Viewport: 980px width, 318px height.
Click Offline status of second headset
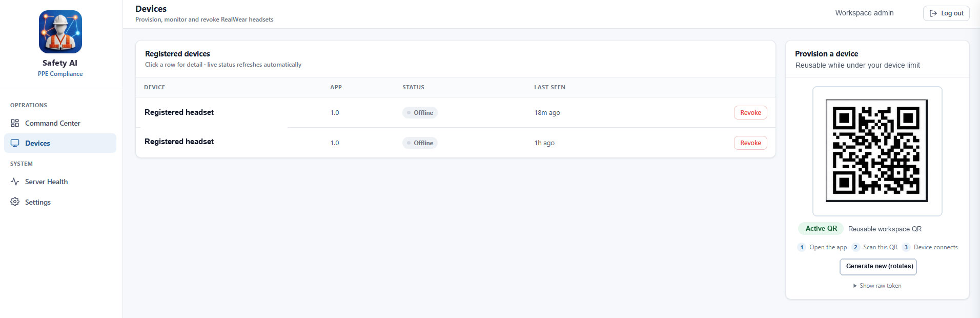pyautogui.click(x=420, y=143)
